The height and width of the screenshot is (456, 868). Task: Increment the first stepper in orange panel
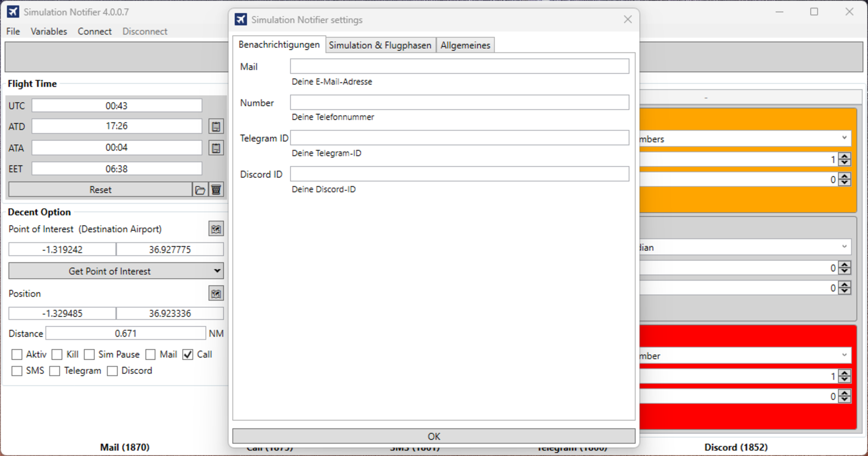[x=844, y=156]
